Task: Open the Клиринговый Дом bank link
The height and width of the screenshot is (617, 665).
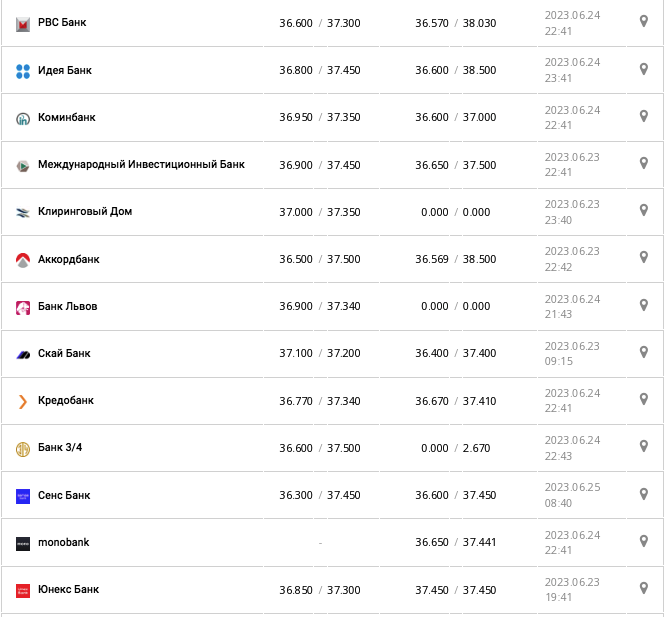Action: pyautogui.click(x=85, y=211)
